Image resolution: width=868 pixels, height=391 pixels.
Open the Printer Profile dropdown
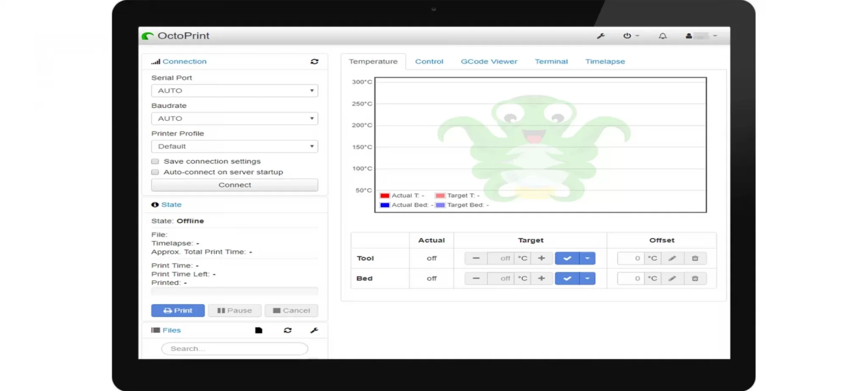click(x=234, y=146)
